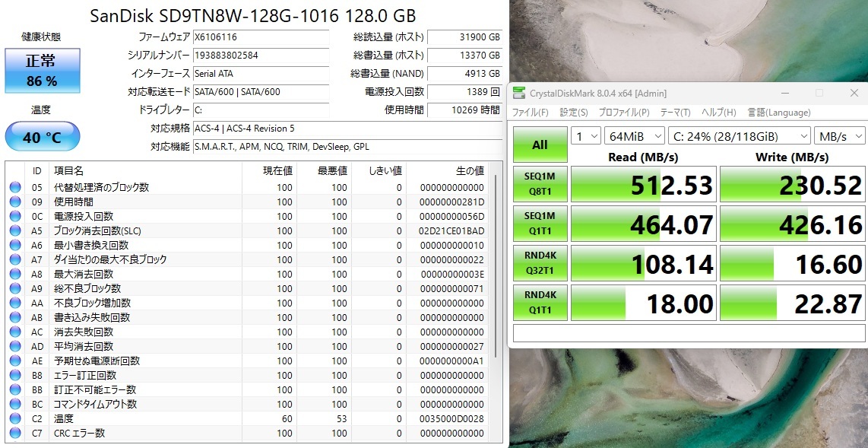Click the ACS-4 | ACS-4 Revision 5 field
Image resolution: width=868 pixels, height=448 pixels.
(x=347, y=129)
